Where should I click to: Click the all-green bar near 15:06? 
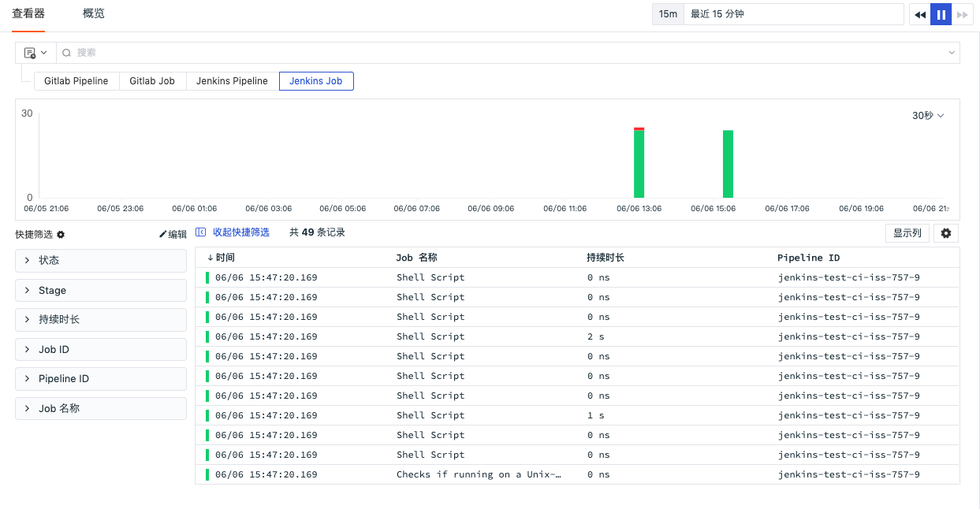(x=728, y=164)
